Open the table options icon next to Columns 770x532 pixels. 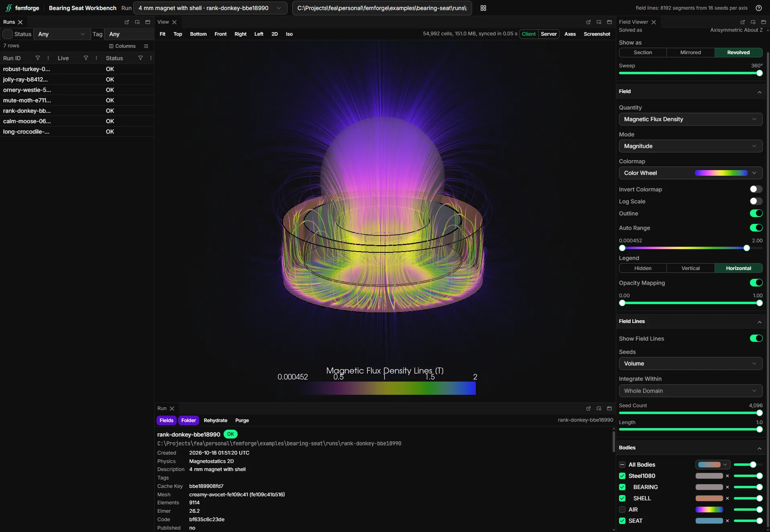click(x=146, y=46)
